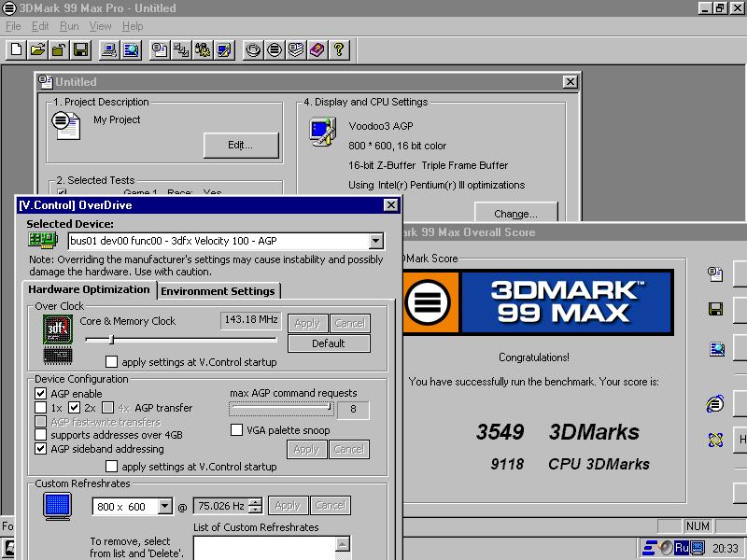Viewport: 747px width, 560px height.
Task: Click Apply next to the clock frequency
Action: (x=307, y=323)
